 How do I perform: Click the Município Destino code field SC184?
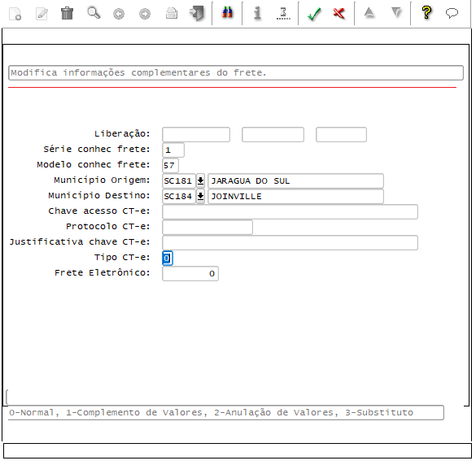pyautogui.click(x=179, y=196)
